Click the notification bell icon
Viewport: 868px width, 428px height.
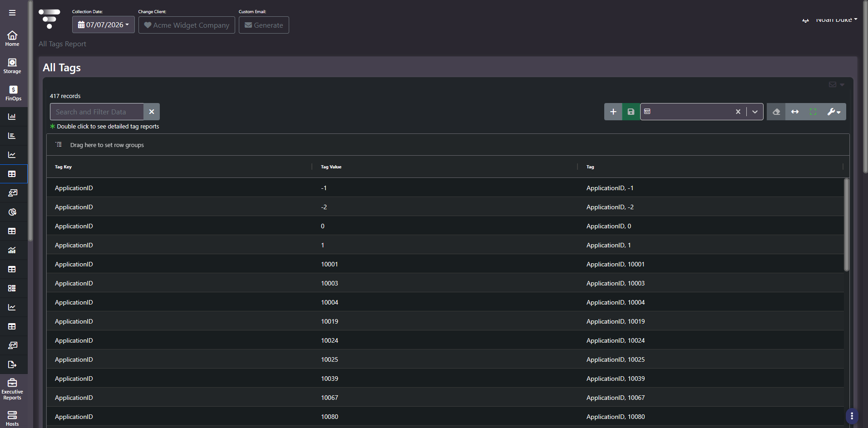[805, 20]
